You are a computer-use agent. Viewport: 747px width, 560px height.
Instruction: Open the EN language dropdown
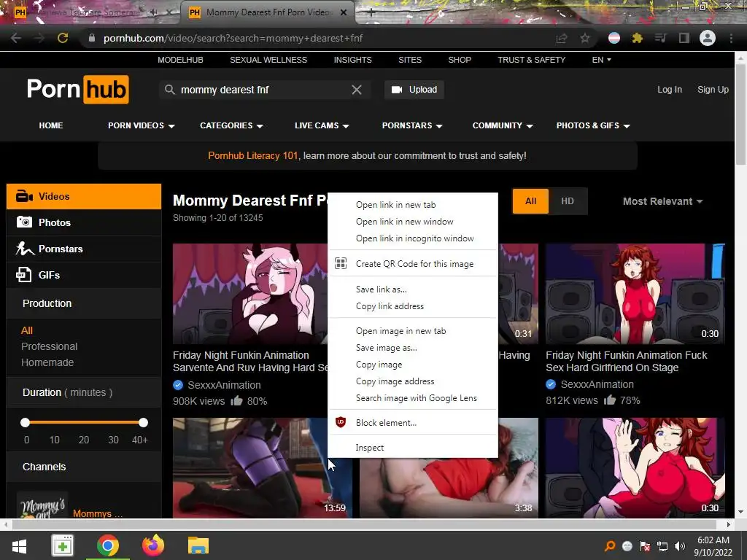click(601, 60)
